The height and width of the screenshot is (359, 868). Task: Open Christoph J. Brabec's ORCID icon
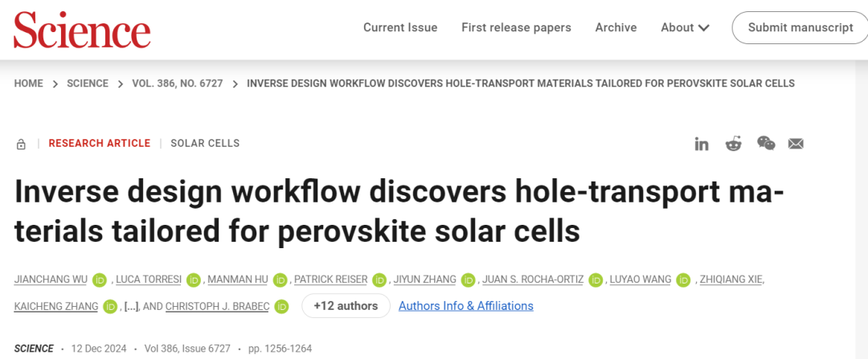pyautogui.click(x=281, y=307)
